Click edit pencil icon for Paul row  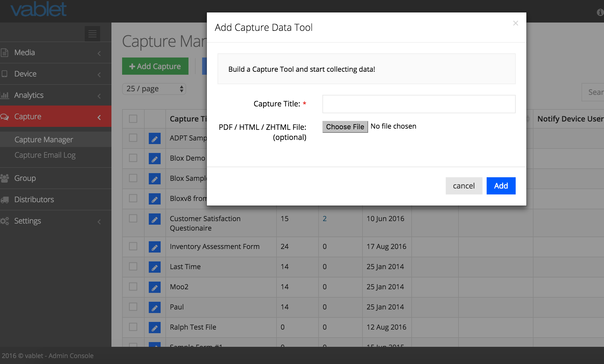click(x=154, y=307)
